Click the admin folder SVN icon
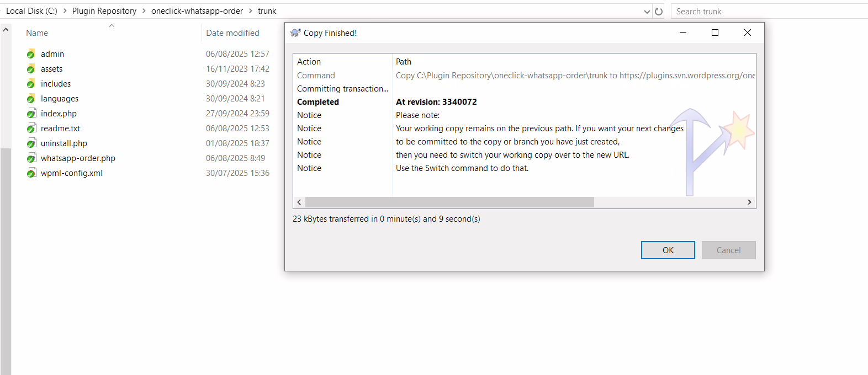The width and height of the screenshot is (868, 375). 31,54
